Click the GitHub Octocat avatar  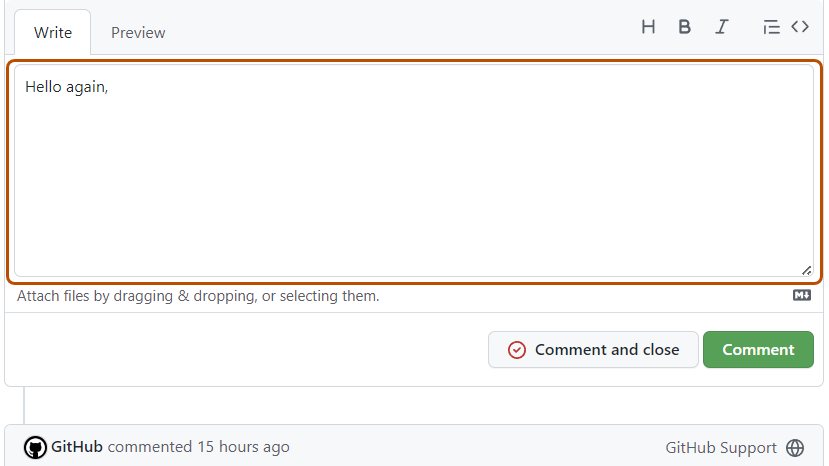click(35, 447)
